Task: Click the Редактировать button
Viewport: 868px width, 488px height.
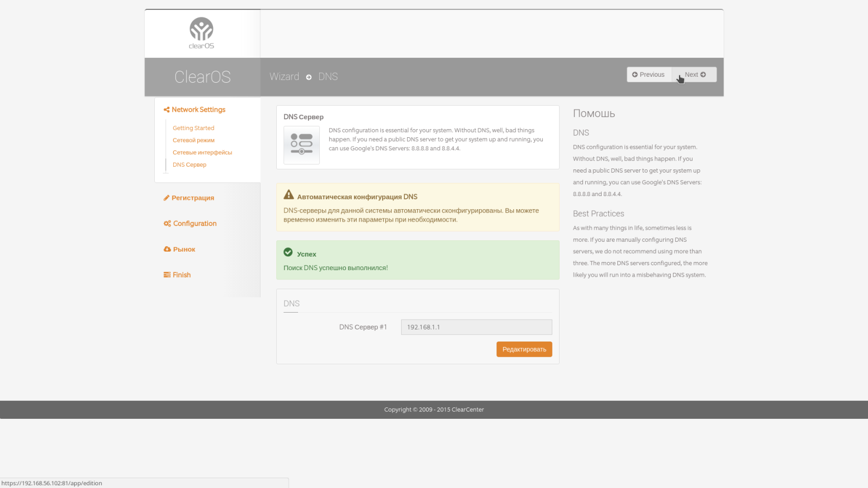Action: pos(524,349)
